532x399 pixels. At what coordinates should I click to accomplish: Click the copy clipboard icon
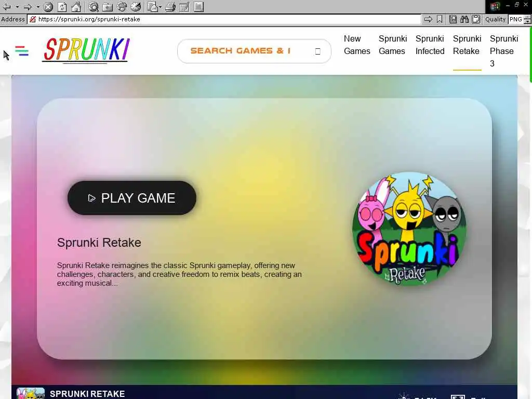coord(476,19)
